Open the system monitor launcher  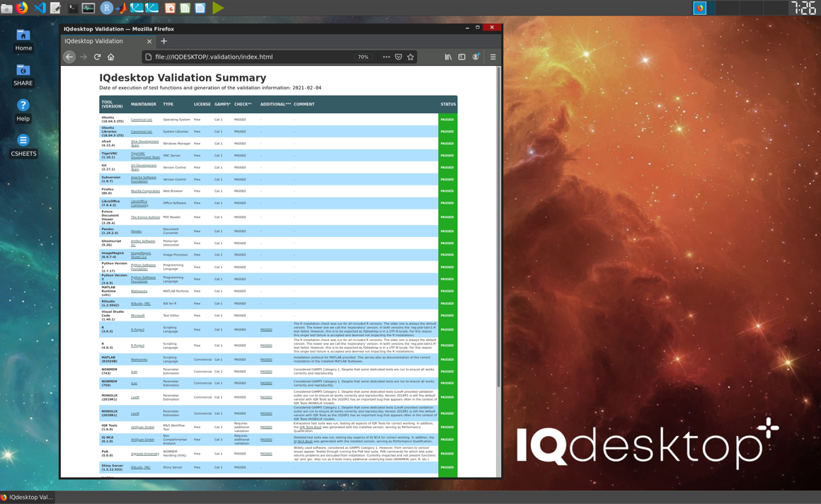tap(88, 8)
